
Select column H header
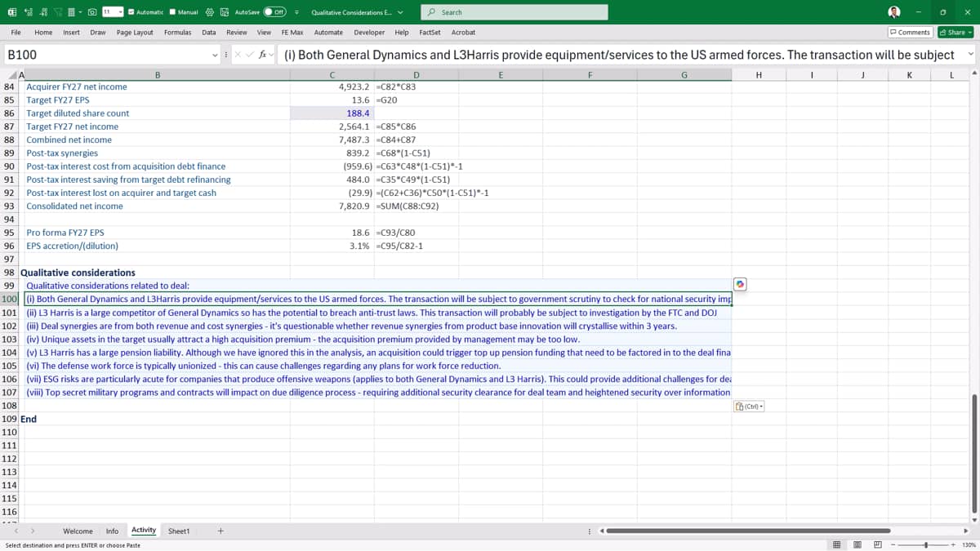(x=759, y=75)
